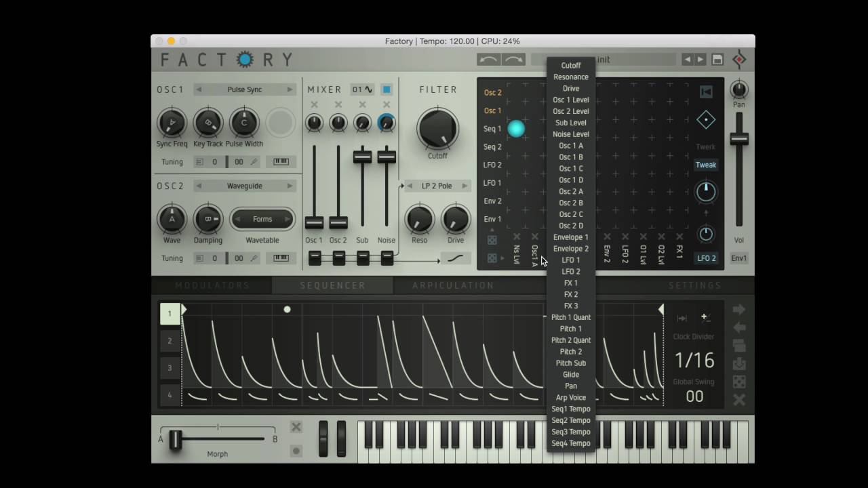The width and height of the screenshot is (868, 488).
Task: Save the preset with the floppy icon
Action: pos(717,60)
